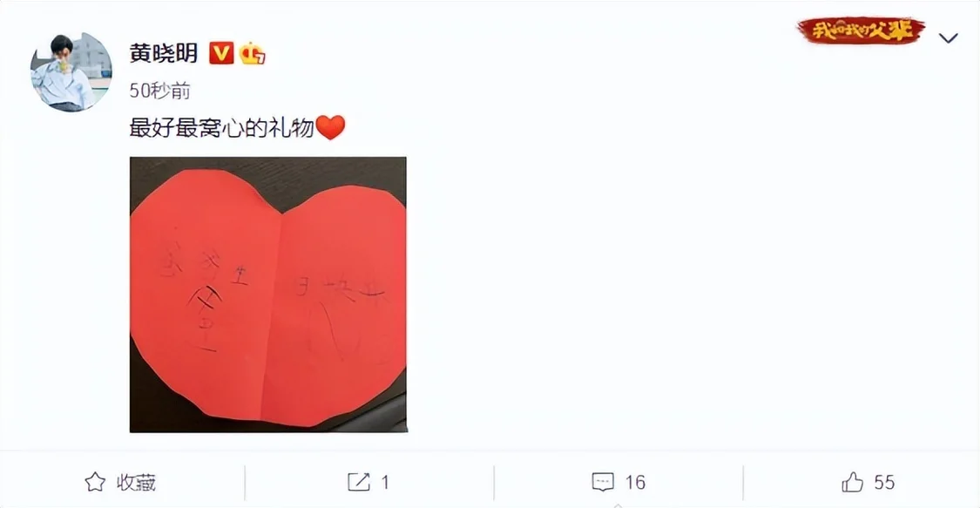Click the comment count 16

coord(635,483)
